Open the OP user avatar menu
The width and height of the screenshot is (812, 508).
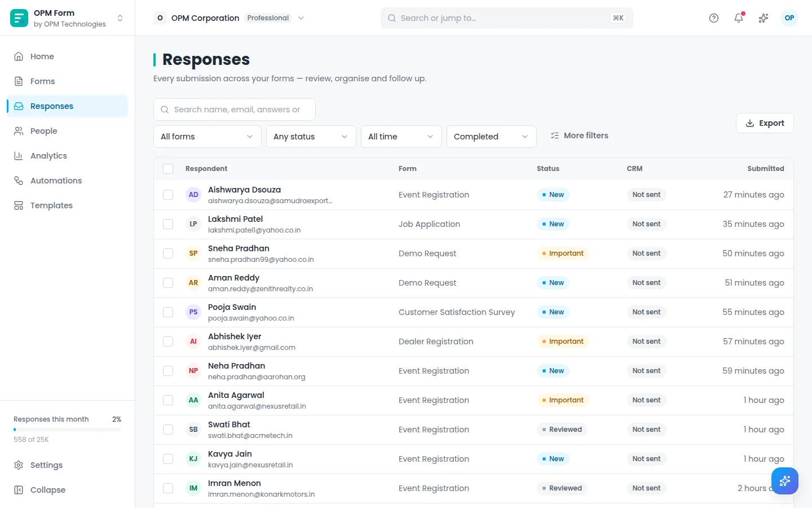click(x=789, y=18)
